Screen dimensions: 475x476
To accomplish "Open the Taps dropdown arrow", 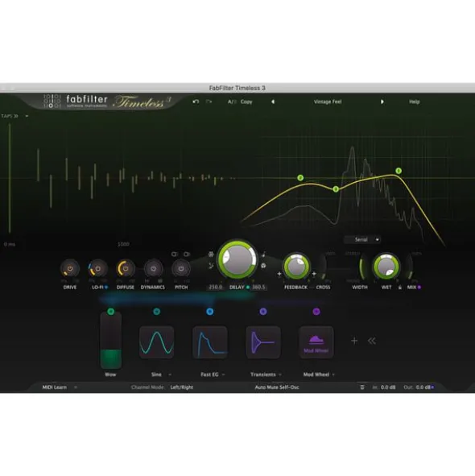I will [27, 116].
